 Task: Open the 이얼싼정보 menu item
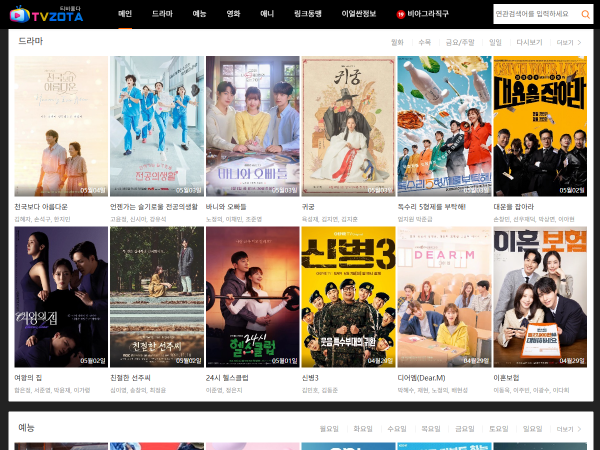[x=359, y=14]
